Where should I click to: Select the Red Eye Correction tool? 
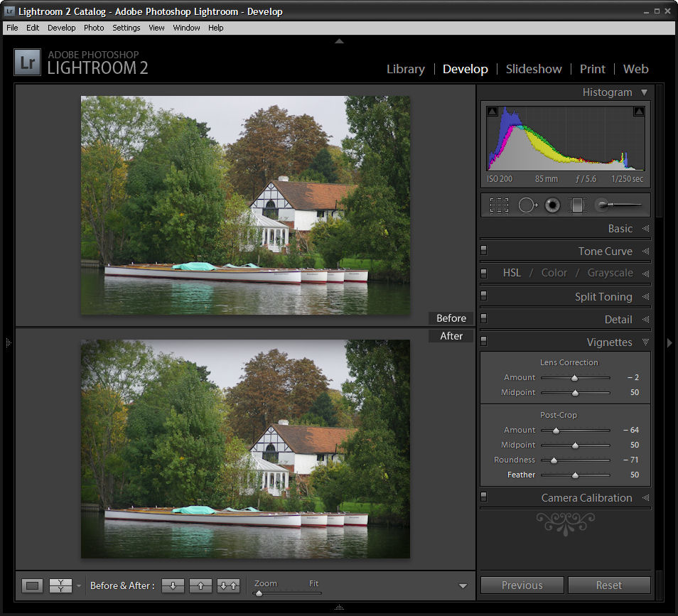click(552, 205)
